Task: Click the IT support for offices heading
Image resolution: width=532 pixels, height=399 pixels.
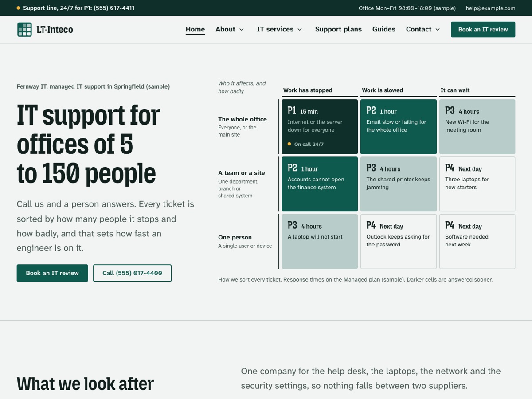Action: [x=89, y=144]
